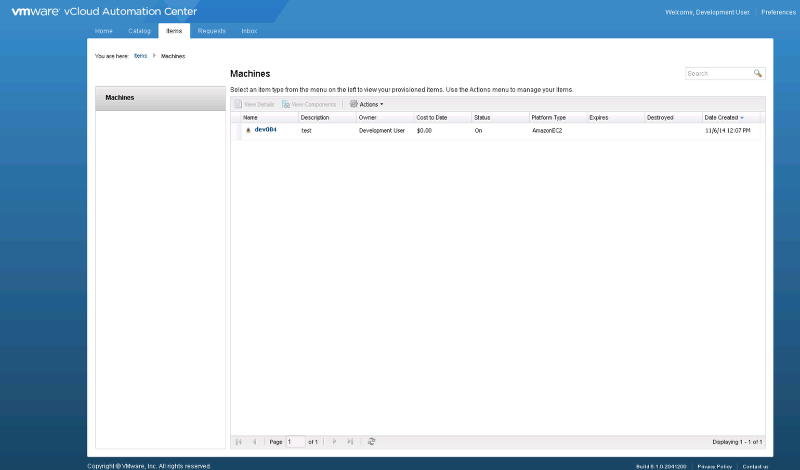
Task: Click into the Search field
Action: [x=719, y=73]
